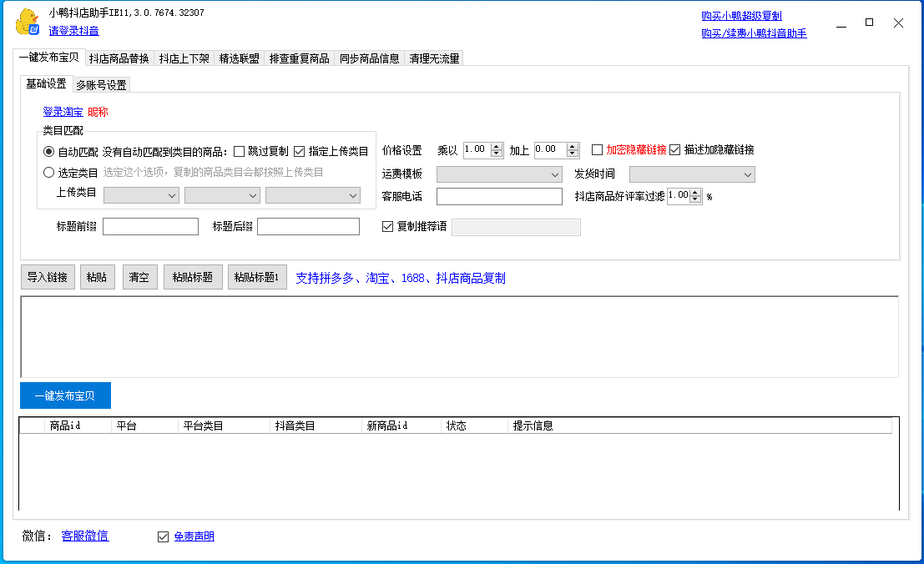This screenshot has width=924, height=564.
Task: Click the 支持拼多多、淘宝、1688 notice text
Action: click(x=401, y=278)
